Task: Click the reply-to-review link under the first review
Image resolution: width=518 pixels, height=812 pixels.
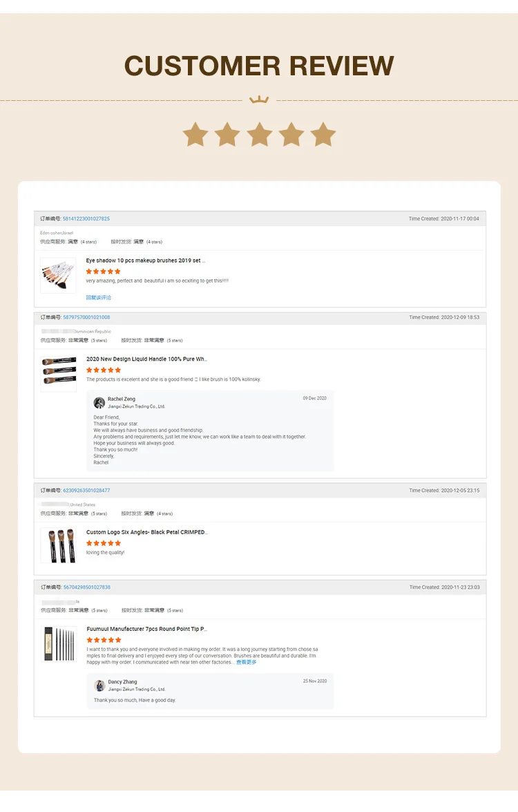Action: click(98, 298)
